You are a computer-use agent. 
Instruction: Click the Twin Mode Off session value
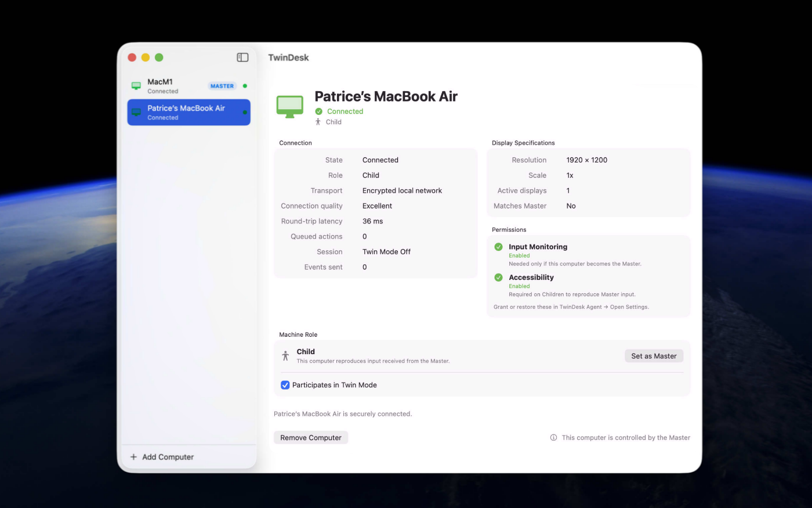(x=386, y=252)
